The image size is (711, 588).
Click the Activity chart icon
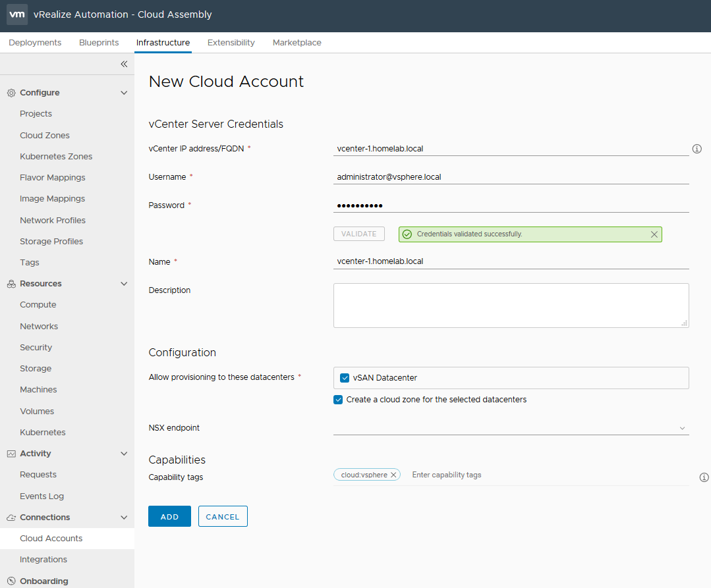[11, 454]
